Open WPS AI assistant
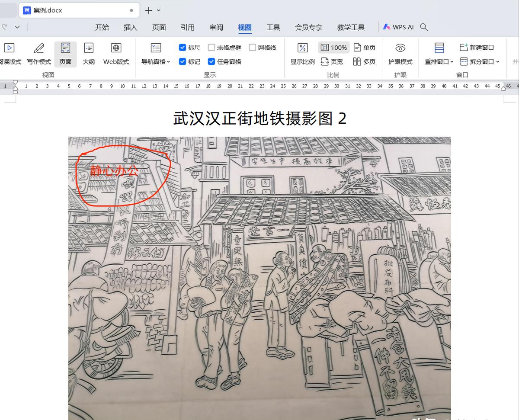The height and width of the screenshot is (420, 519). tap(398, 27)
